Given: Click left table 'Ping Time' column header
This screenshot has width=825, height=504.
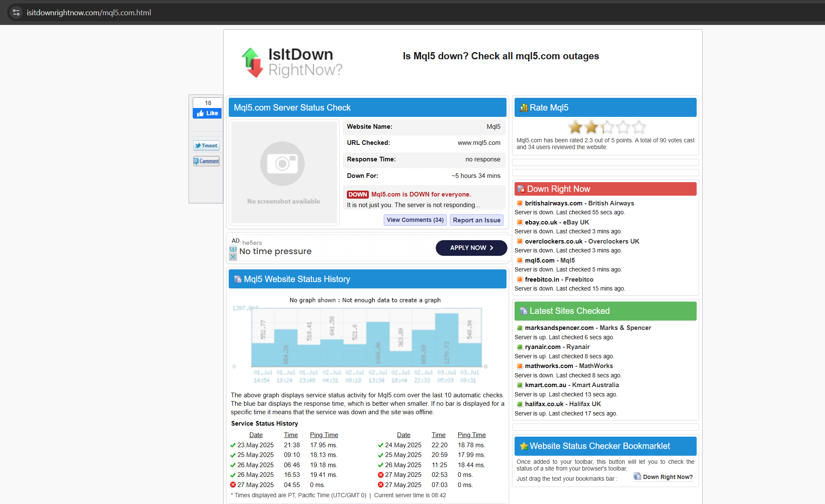Looking at the screenshot, I should [x=324, y=435].
